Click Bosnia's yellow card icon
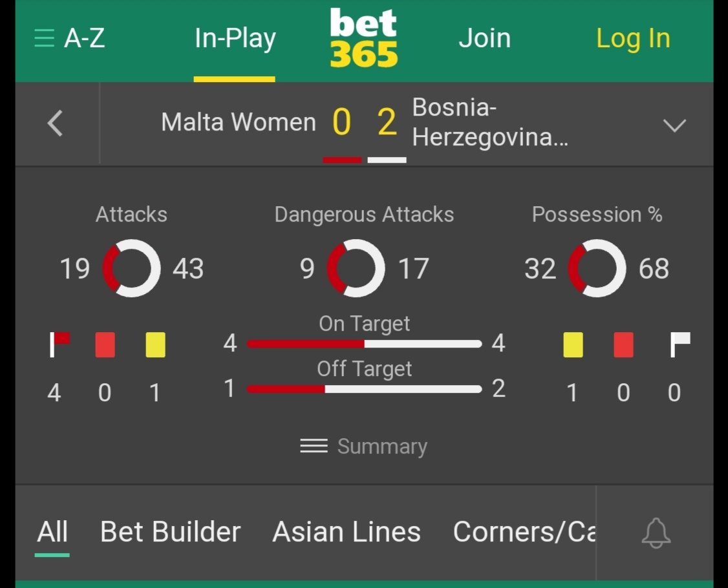728x588 pixels. pyautogui.click(x=573, y=344)
